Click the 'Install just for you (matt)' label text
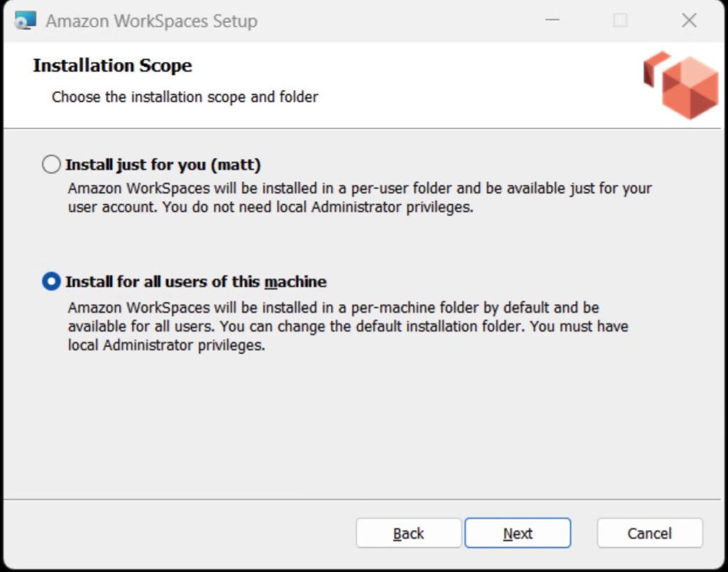 click(x=163, y=165)
